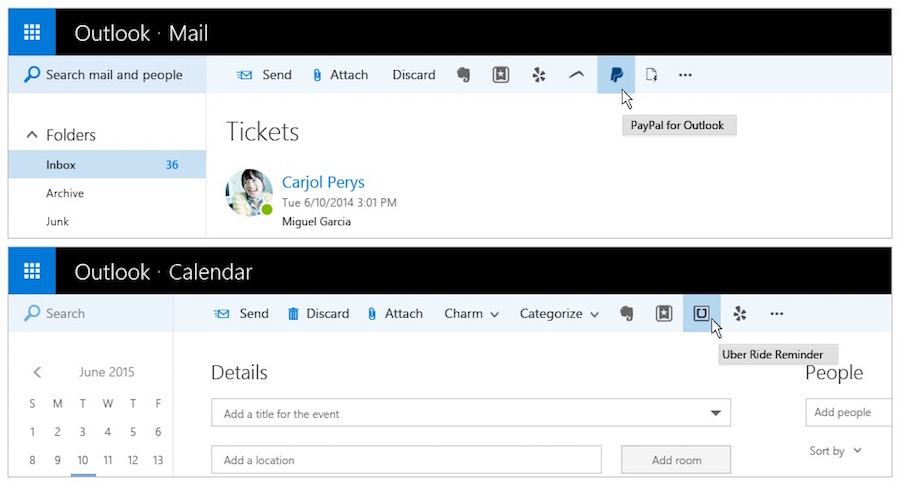
Task: Select June 10 in mini calendar
Action: (83, 460)
